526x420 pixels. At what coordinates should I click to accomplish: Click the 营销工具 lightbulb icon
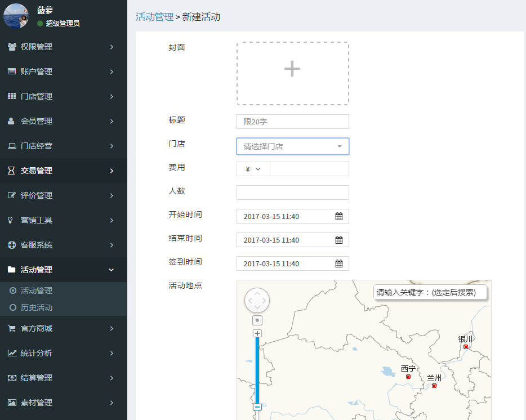click(10, 220)
